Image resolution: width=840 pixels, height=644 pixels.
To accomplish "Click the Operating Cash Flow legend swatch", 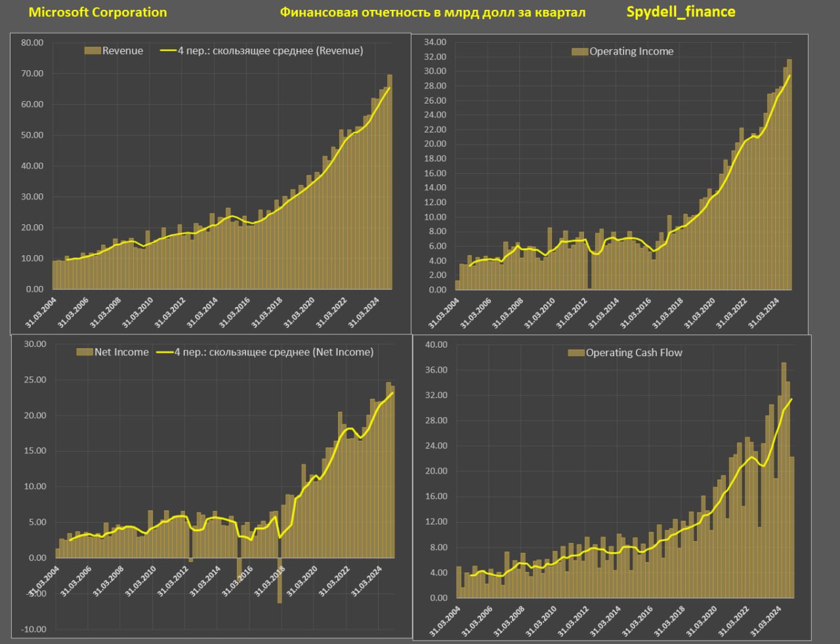I will 576,353.
